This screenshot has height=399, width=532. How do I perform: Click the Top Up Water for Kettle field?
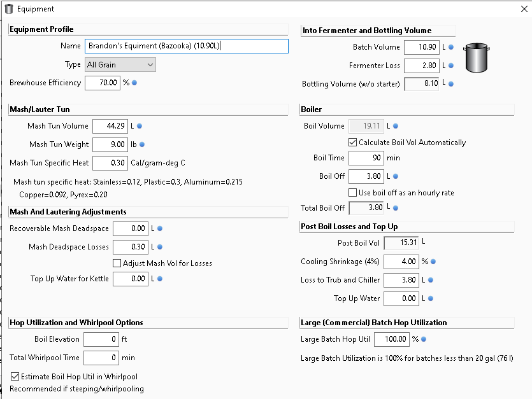pos(131,279)
